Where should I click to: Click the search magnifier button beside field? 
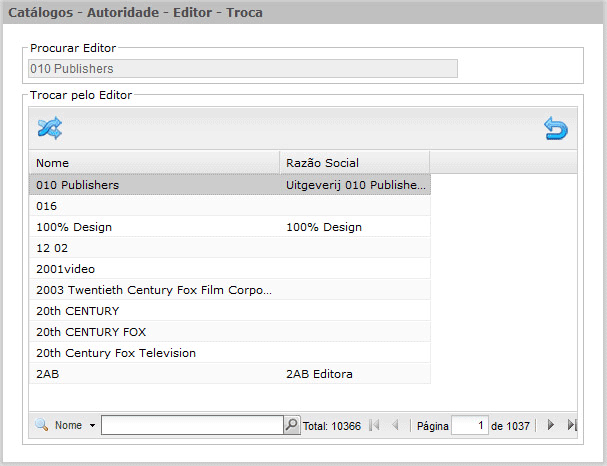[x=291, y=425]
